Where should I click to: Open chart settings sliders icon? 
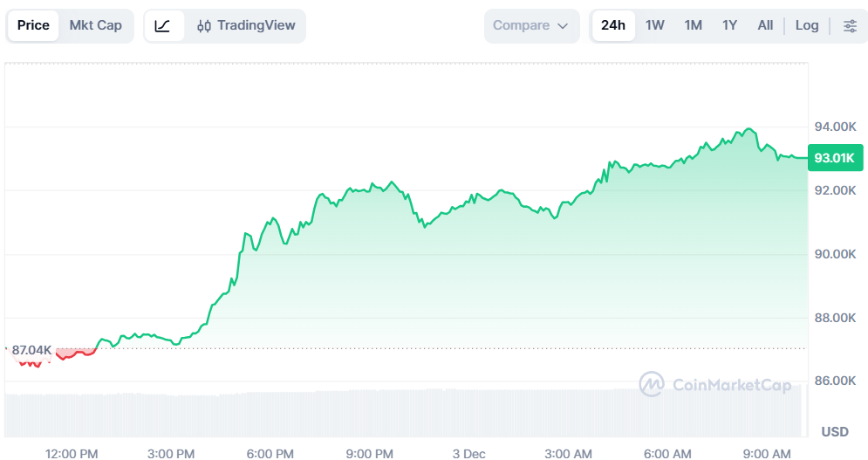tap(849, 26)
